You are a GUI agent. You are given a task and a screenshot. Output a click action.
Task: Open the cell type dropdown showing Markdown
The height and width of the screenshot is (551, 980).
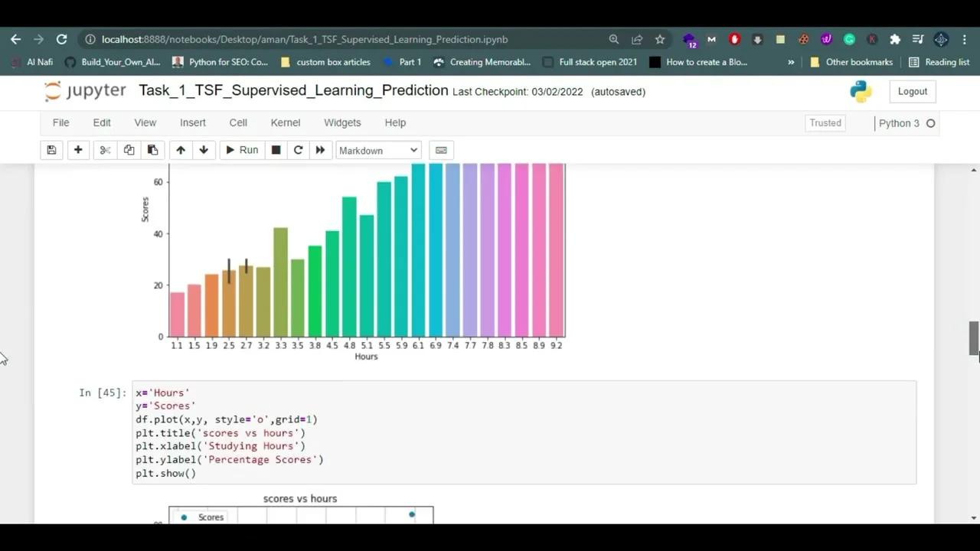point(377,150)
